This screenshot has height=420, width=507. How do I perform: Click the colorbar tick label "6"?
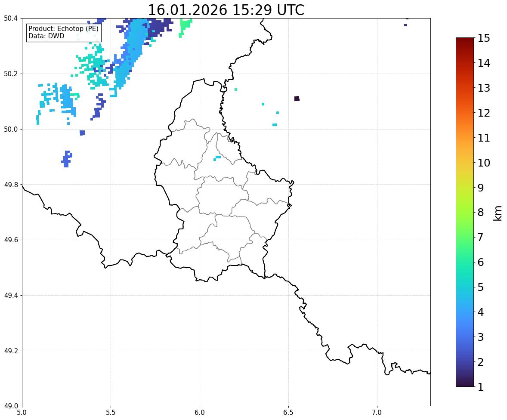[481, 262]
